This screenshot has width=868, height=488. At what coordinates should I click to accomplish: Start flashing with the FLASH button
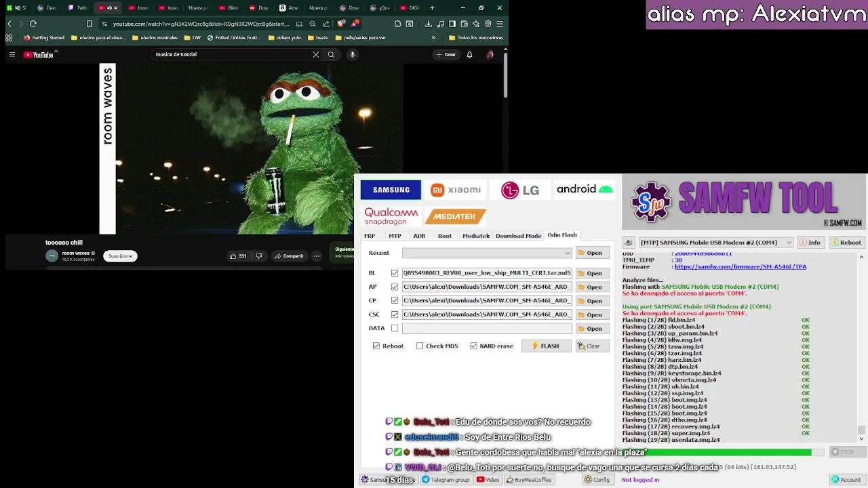pos(546,346)
